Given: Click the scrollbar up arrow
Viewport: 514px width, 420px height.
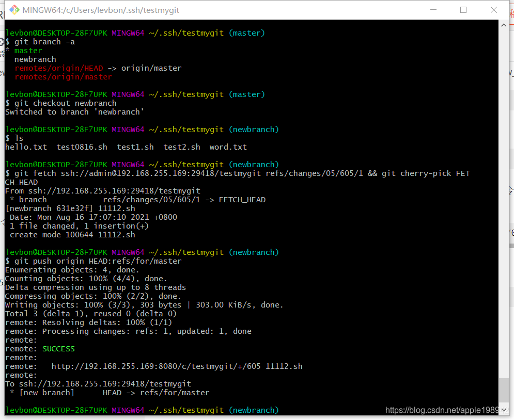Looking at the screenshot, I should (x=504, y=25).
